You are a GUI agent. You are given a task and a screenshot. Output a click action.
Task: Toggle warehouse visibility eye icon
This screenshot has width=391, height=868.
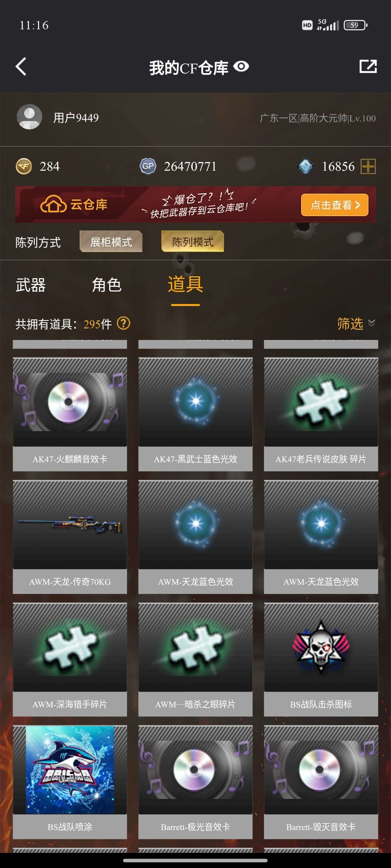pyautogui.click(x=241, y=67)
